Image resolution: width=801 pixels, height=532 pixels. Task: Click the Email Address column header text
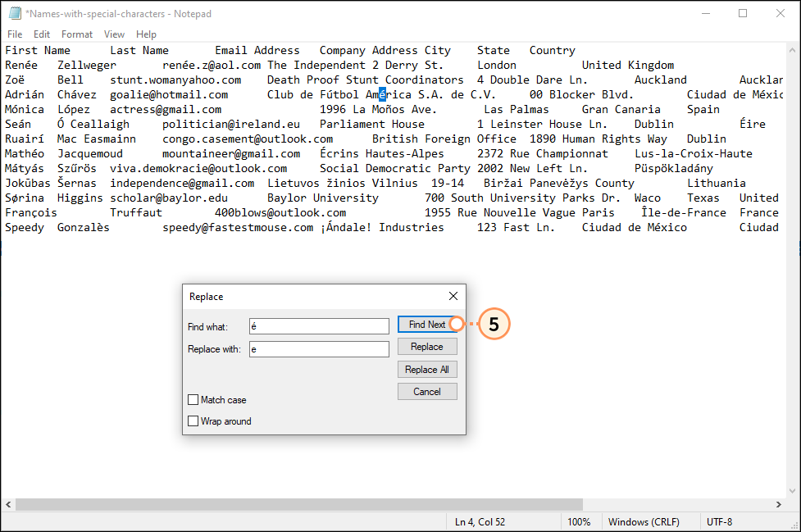(x=257, y=51)
